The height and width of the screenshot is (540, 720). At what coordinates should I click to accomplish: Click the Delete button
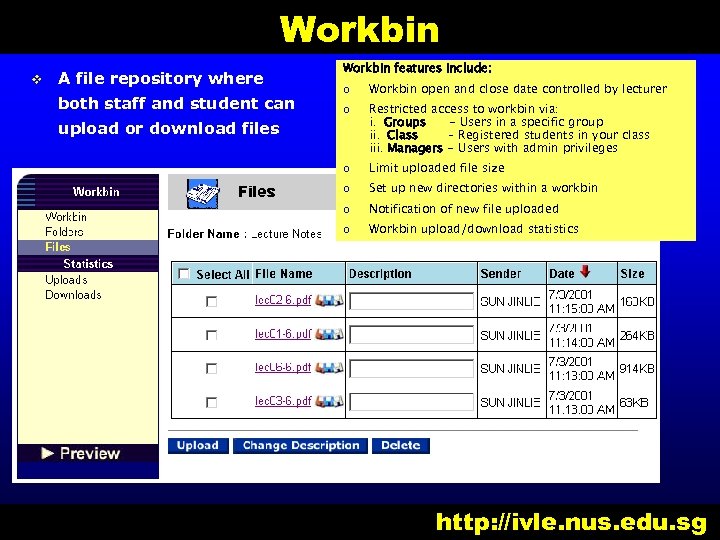tap(400, 445)
